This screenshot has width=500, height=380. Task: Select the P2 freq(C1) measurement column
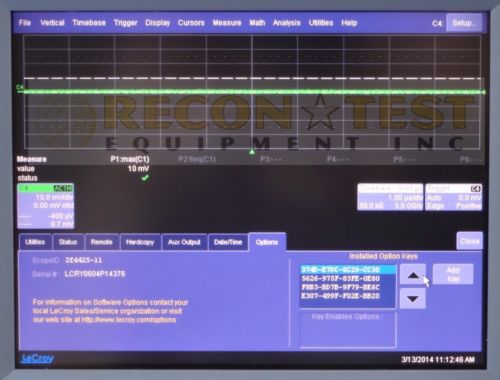click(x=197, y=160)
